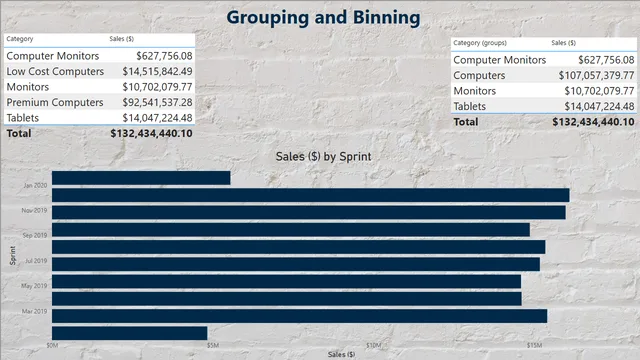Select the Jan 2020 bar
The image size is (640, 360).
pyautogui.click(x=141, y=178)
